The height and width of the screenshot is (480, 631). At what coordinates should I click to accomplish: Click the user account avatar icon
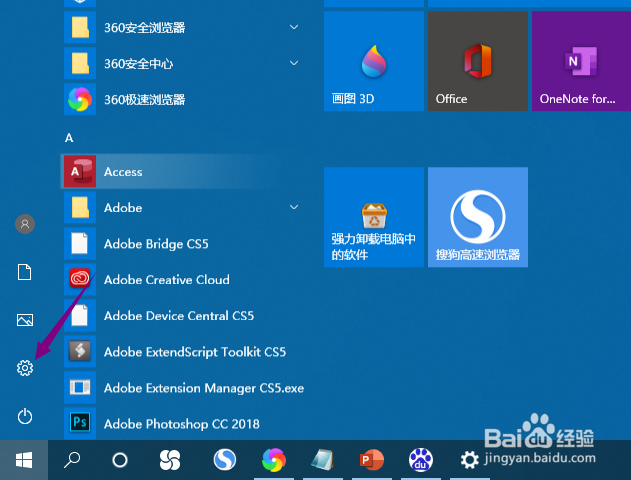point(25,224)
